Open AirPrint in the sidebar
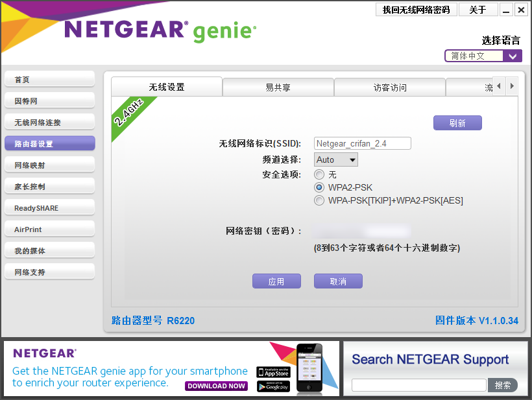Screen dimensions: 532x400 point(49,229)
